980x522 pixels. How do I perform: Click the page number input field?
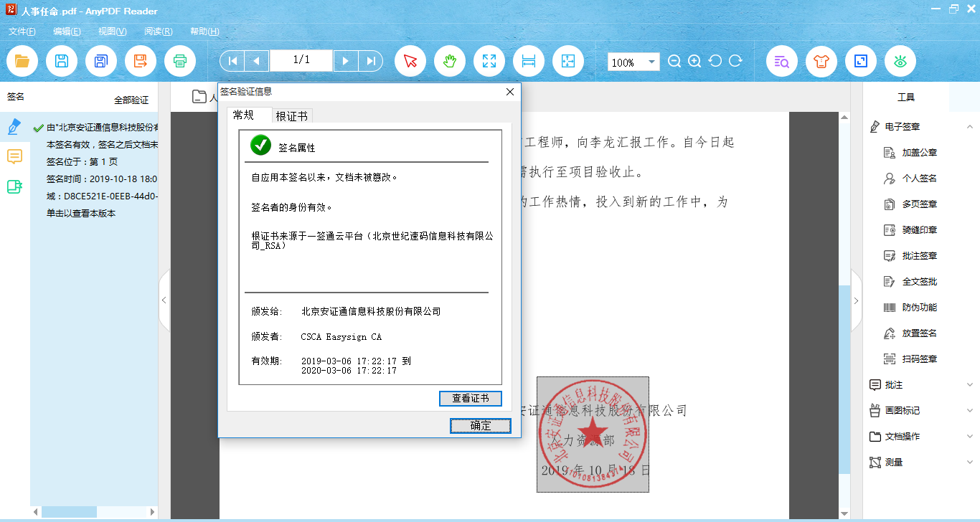pyautogui.click(x=301, y=60)
